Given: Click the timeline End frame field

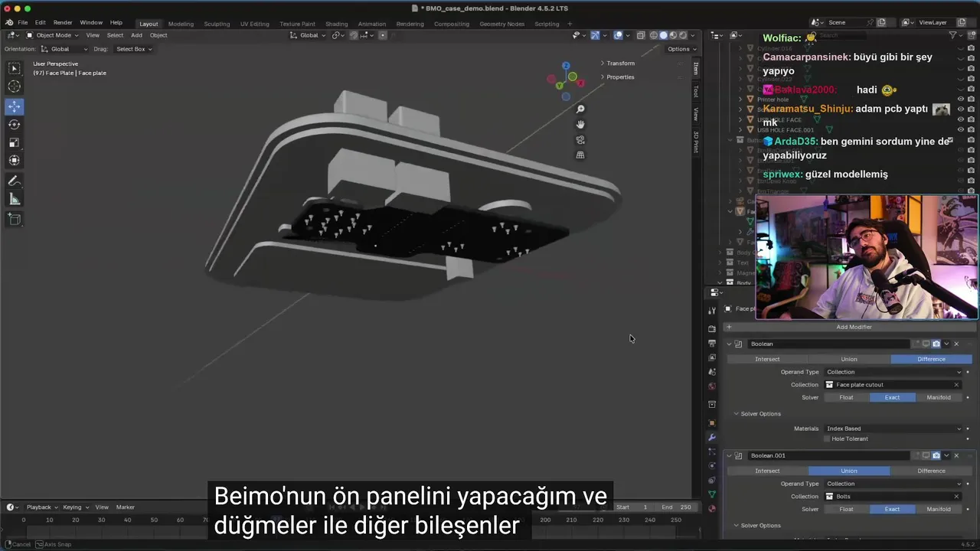Looking at the screenshot, I should pyautogui.click(x=678, y=507).
